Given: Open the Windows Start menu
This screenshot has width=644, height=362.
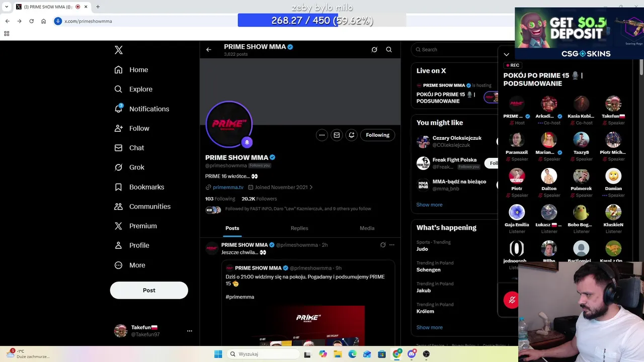Looking at the screenshot, I should pos(218,354).
